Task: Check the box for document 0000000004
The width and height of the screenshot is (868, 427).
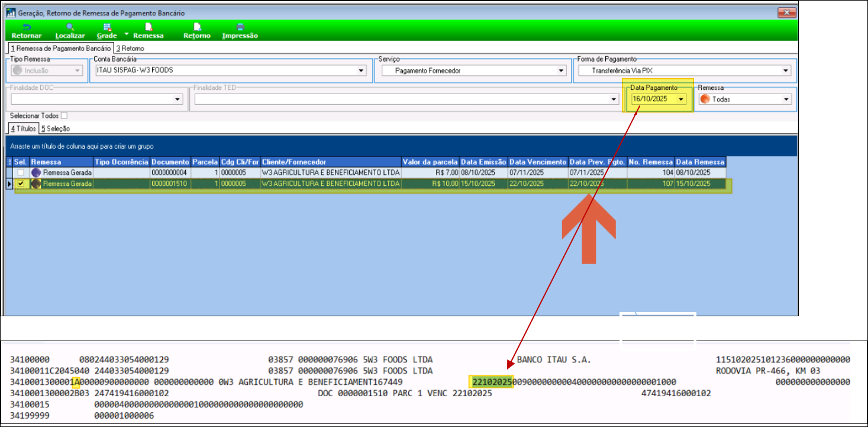Action: tap(21, 172)
